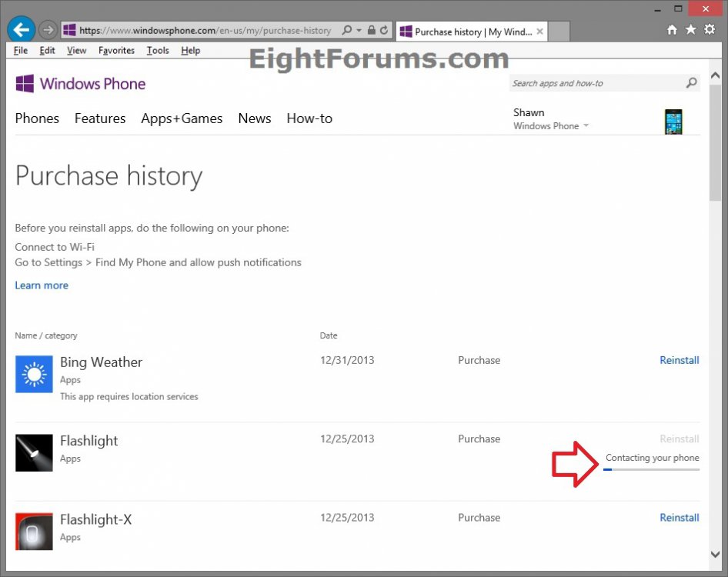Click the browser address URL field
The height and width of the screenshot is (577, 728).
coord(205,31)
